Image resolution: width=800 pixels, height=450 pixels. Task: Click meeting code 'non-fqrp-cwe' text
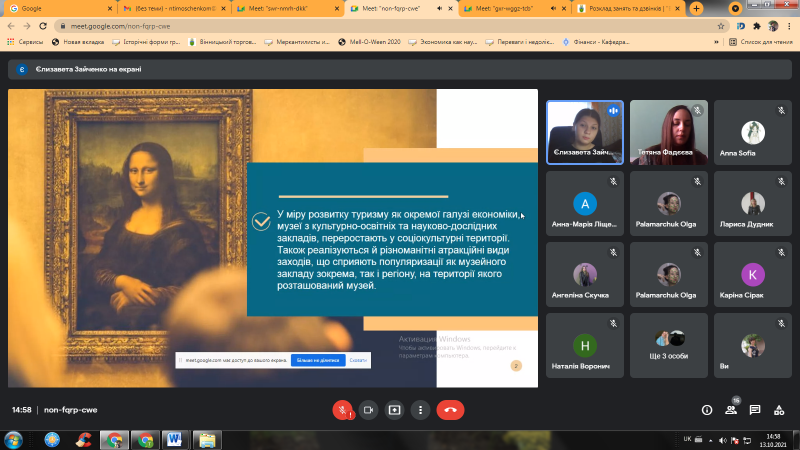pyautogui.click(x=70, y=410)
